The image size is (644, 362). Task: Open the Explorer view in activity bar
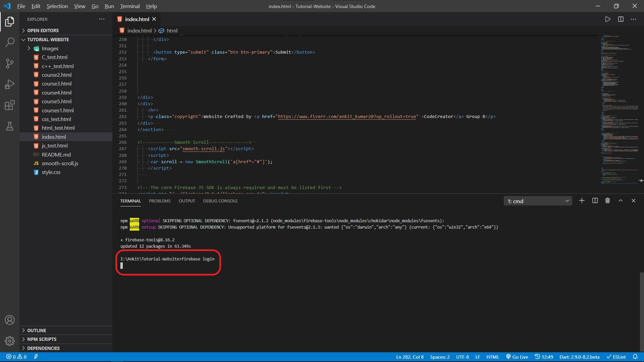10,22
